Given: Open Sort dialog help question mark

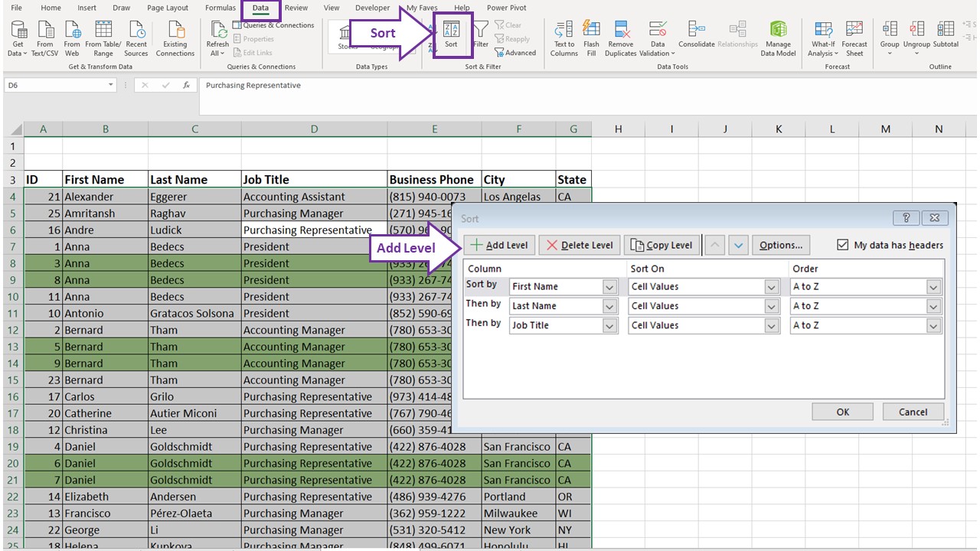Looking at the screenshot, I should [x=906, y=218].
